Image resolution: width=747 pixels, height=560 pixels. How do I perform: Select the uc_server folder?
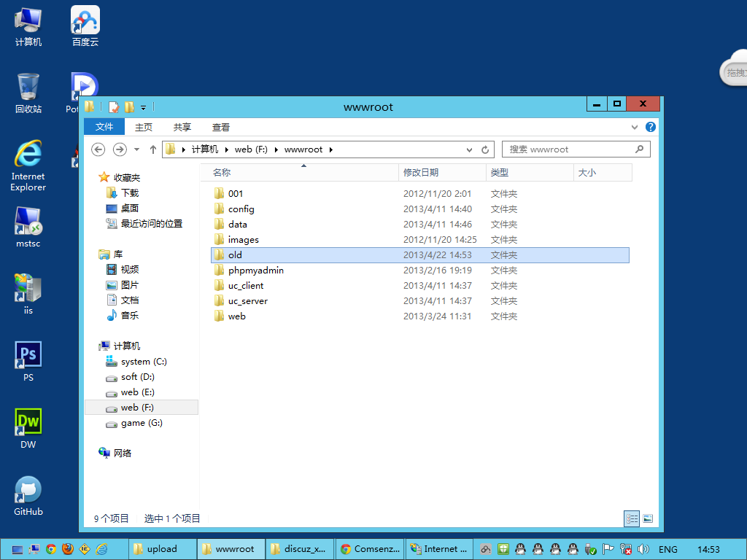(420, 301)
